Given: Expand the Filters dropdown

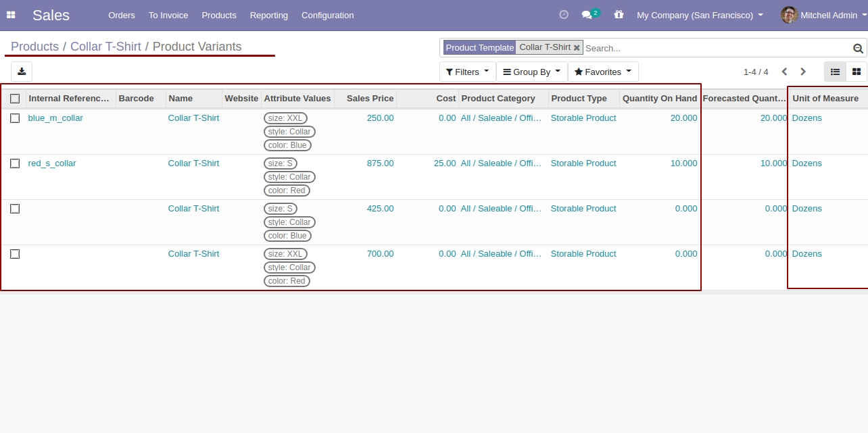Looking at the screenshot, I should [x=467, y=72].
